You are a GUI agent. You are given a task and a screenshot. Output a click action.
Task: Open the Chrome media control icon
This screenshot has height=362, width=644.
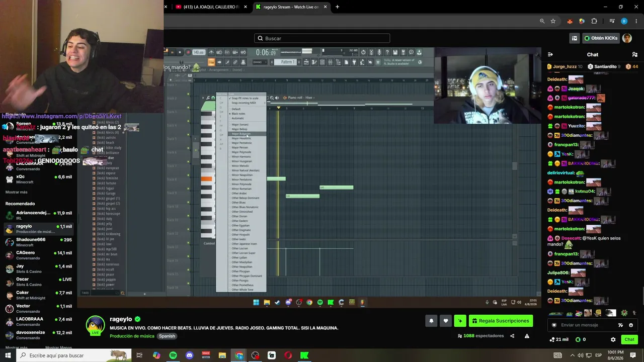coord(612,21)
